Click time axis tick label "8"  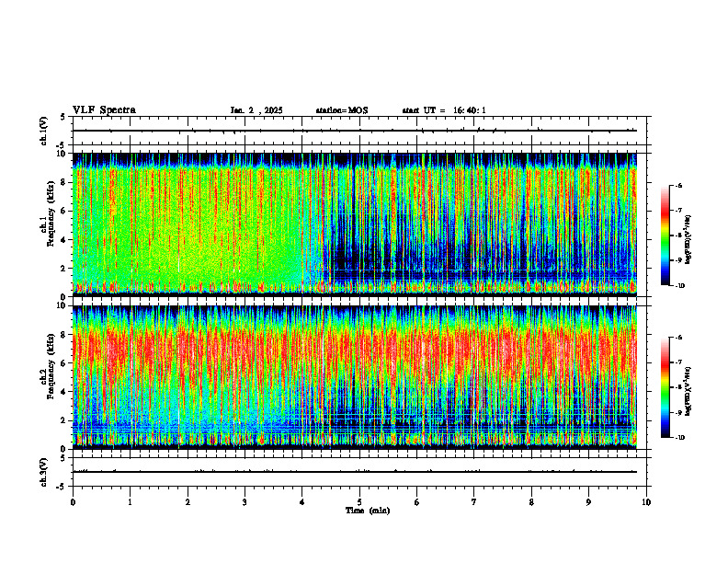tap(531, 502)
